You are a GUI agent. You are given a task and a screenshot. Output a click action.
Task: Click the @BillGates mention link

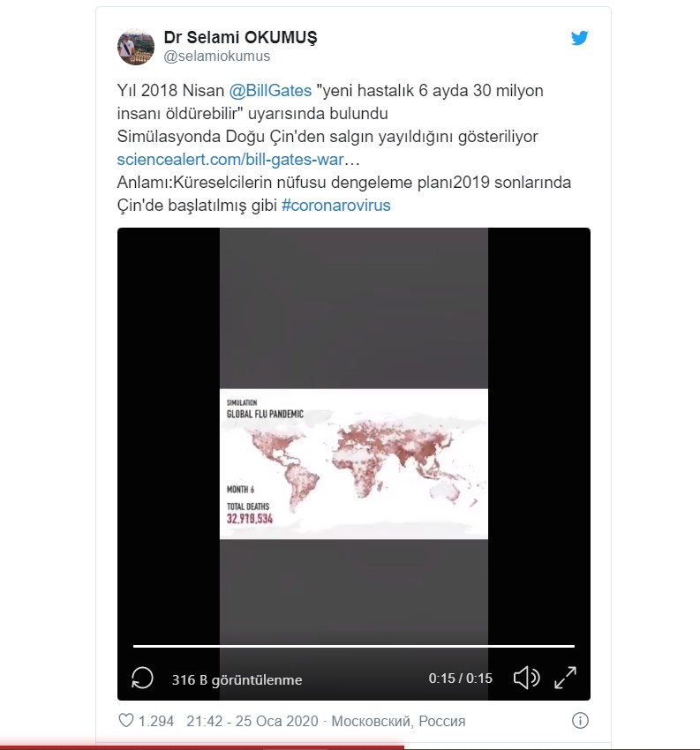[x=270, y=90]
